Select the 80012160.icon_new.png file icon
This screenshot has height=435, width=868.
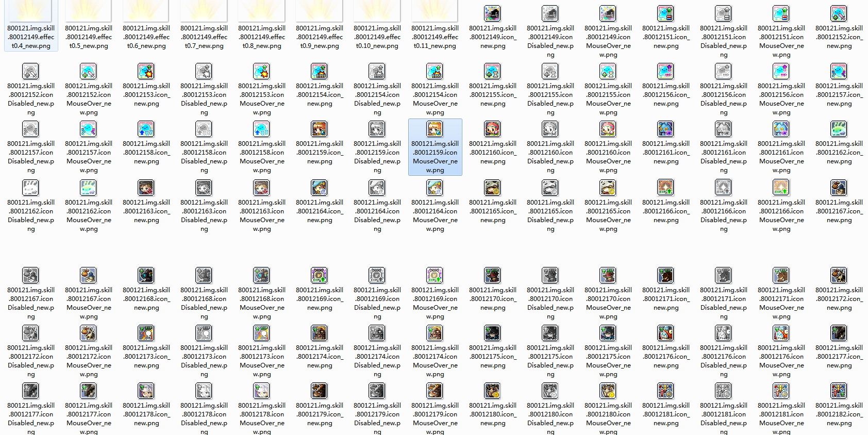coord(493,129)
